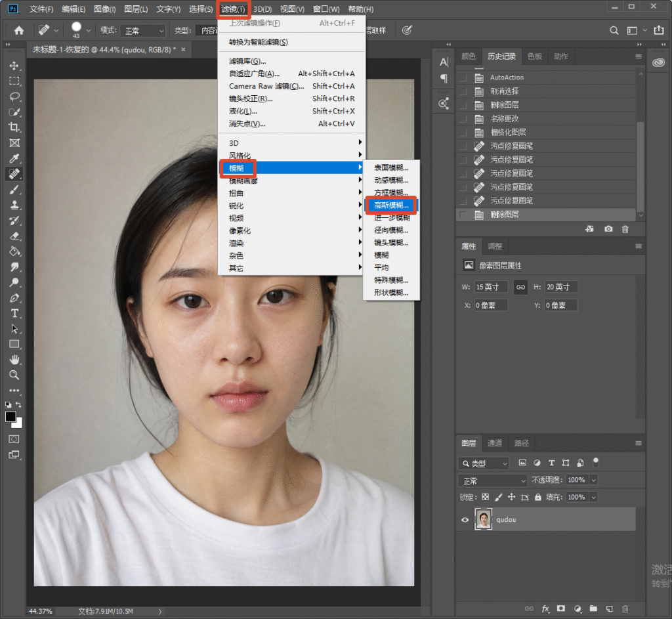Viewport: 672px width, 619px height.
Task: Select the Lasso tool
Action: 14,96
